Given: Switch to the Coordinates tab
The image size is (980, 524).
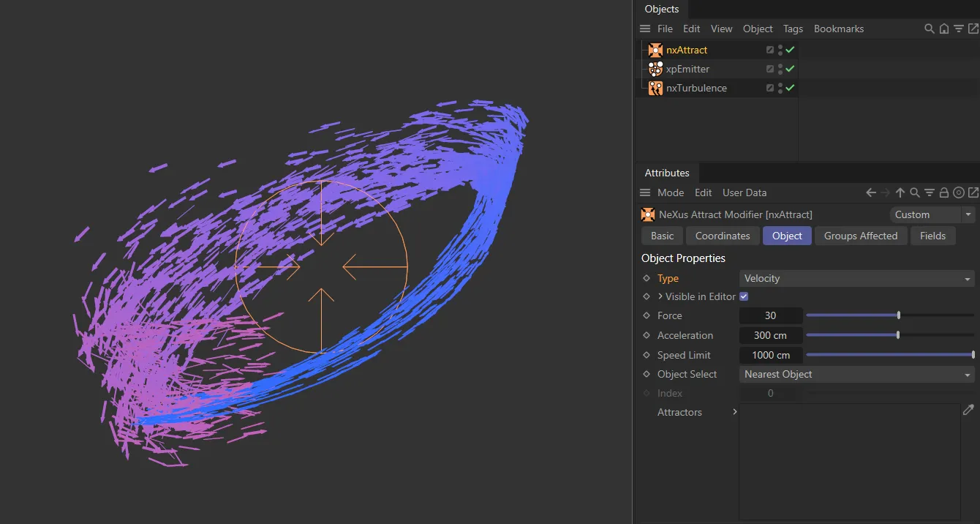Looking at the screenshot, I should (722, 236).
